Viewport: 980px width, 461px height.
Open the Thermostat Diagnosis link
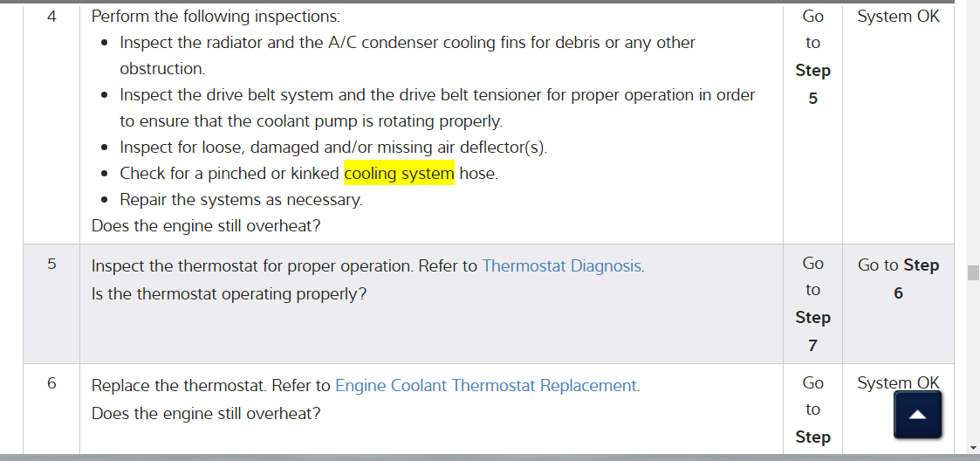[562, 266]
